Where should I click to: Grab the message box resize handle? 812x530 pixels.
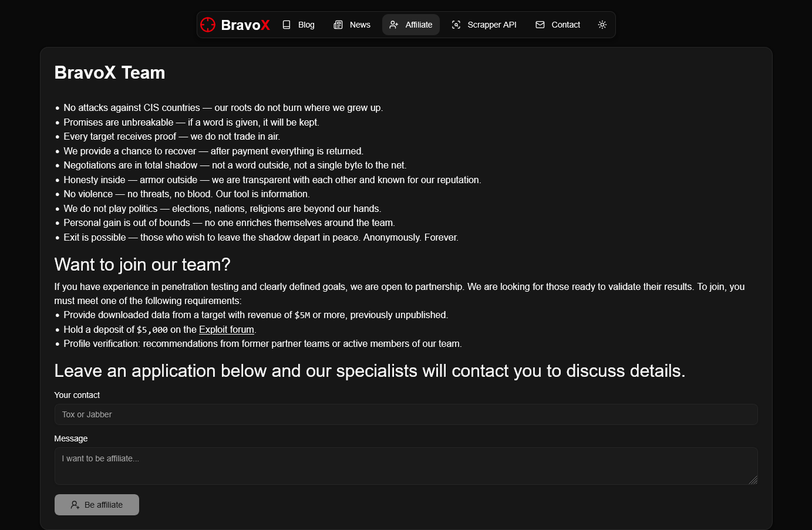[x=753, y=480]
